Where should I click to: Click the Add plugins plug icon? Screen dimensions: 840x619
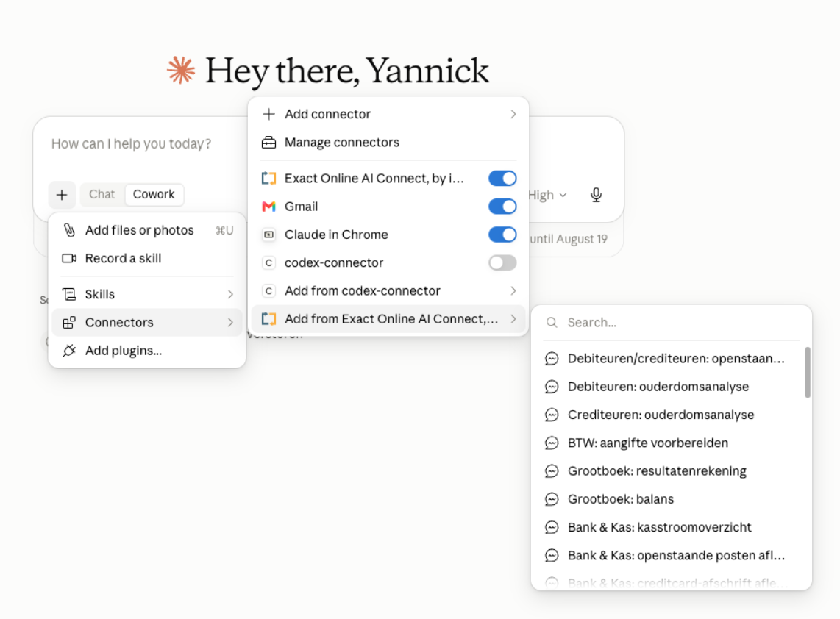(69, 350)
